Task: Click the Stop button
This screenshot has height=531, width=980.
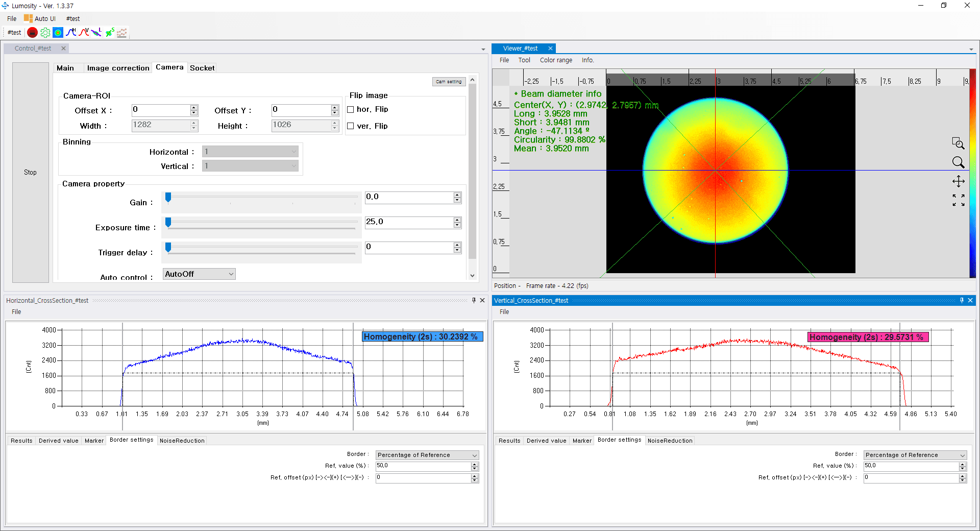Action: [30, 173]
